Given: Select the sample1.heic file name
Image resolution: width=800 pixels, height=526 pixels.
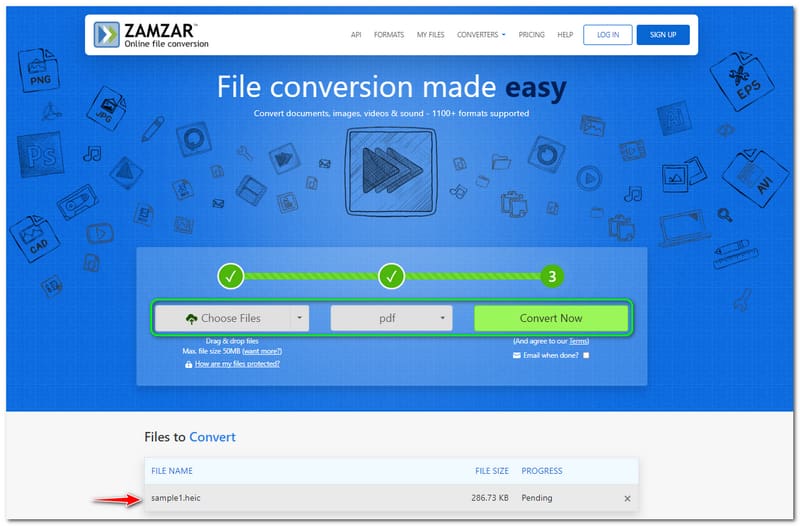Looking at the screenshot, I should coord(176,498).
